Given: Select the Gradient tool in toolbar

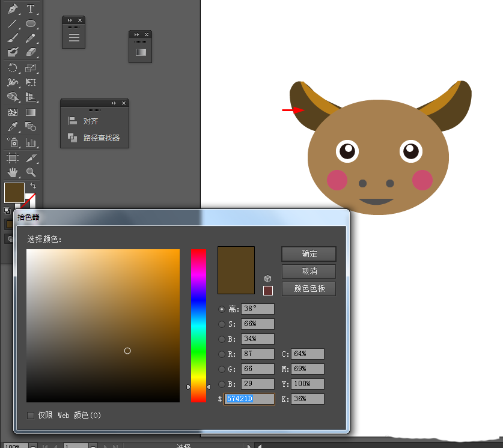Looking at the screenshot, I should tap(31, 112).
